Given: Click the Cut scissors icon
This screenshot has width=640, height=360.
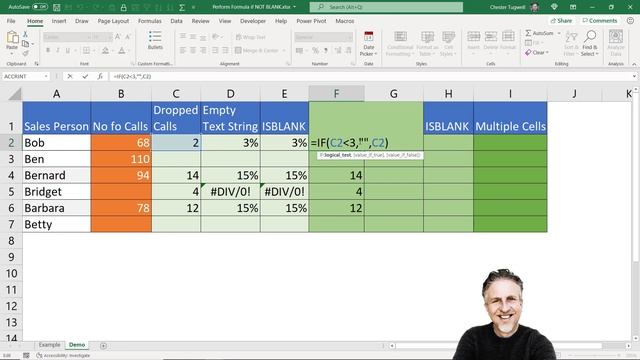Looking at the screenshot, I should pyautogui.click(x=25, y=35).
